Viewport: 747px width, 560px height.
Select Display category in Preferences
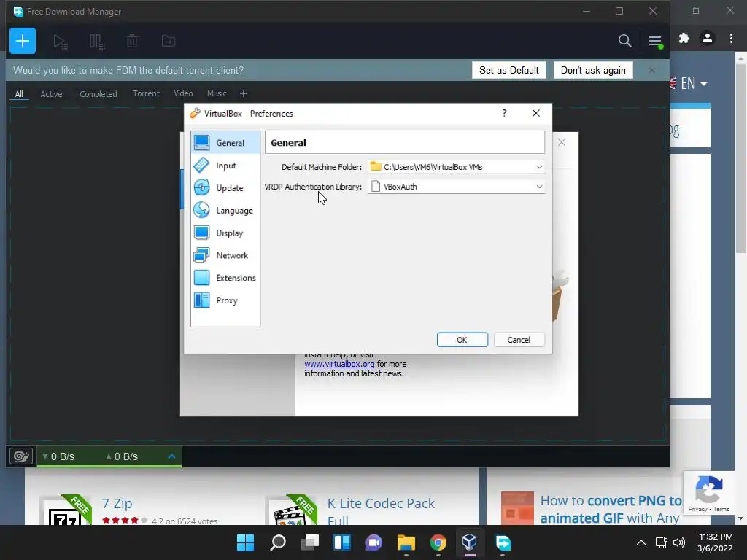click(225, 233)
